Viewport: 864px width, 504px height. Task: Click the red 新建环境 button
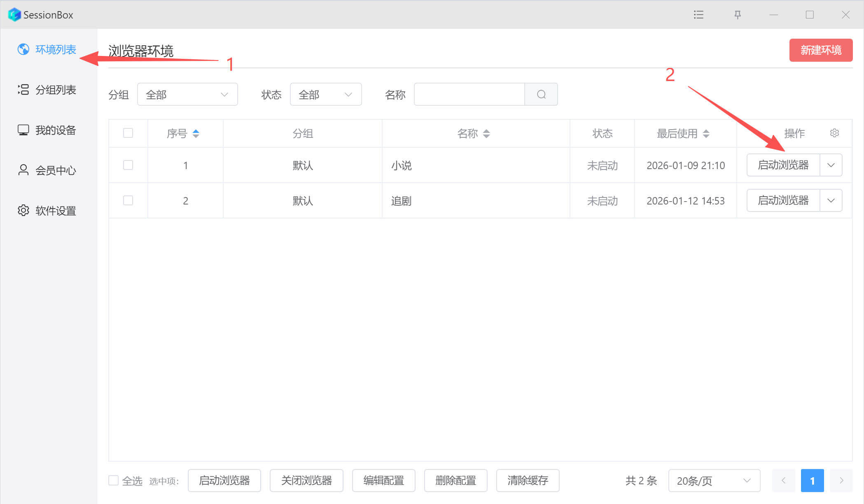(x=820, y=50)
